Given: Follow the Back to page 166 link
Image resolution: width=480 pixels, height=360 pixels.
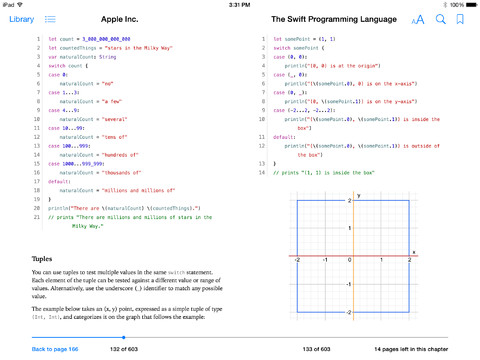Looking at the screenshot, I should [55, 349].
